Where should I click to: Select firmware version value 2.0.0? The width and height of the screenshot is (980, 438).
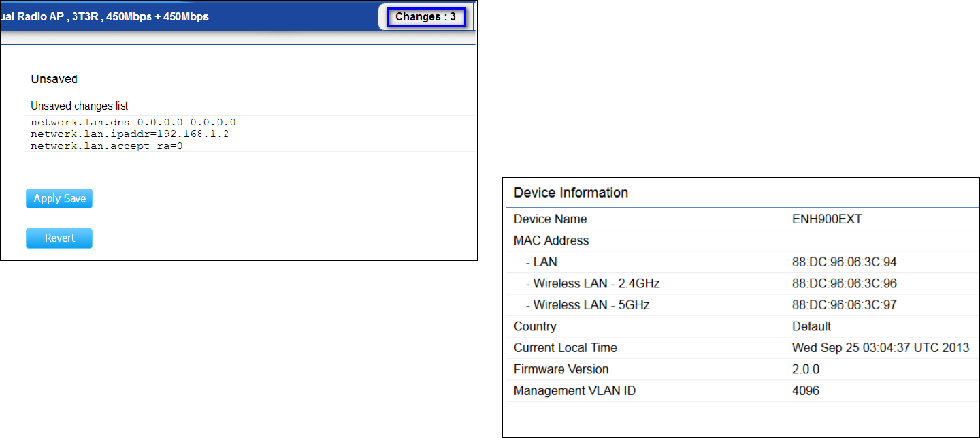(x=806, y=369)
